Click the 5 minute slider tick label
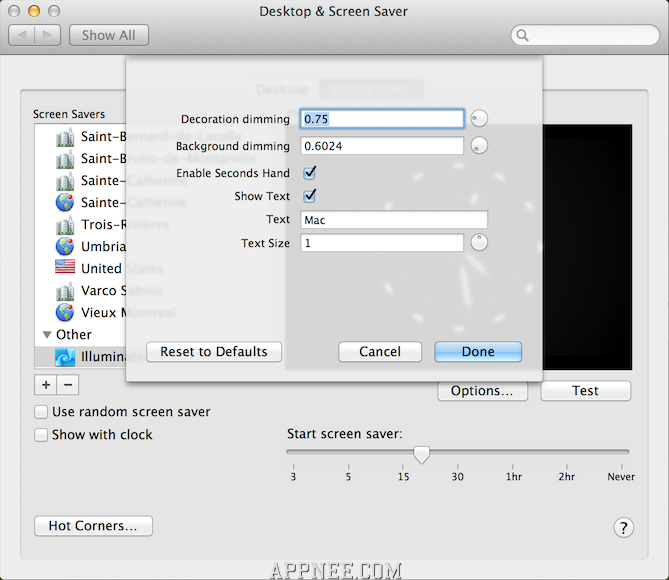 [348, 477]
